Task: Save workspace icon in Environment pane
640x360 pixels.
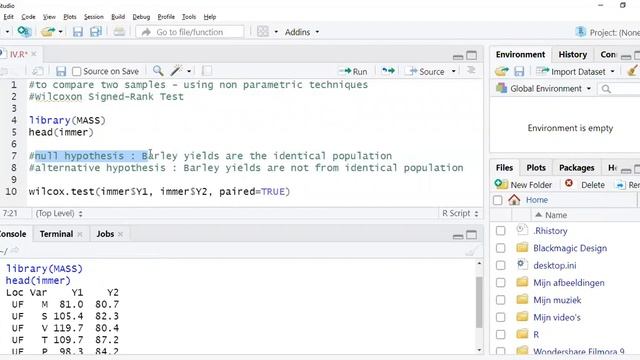Action: click(519, 72)
